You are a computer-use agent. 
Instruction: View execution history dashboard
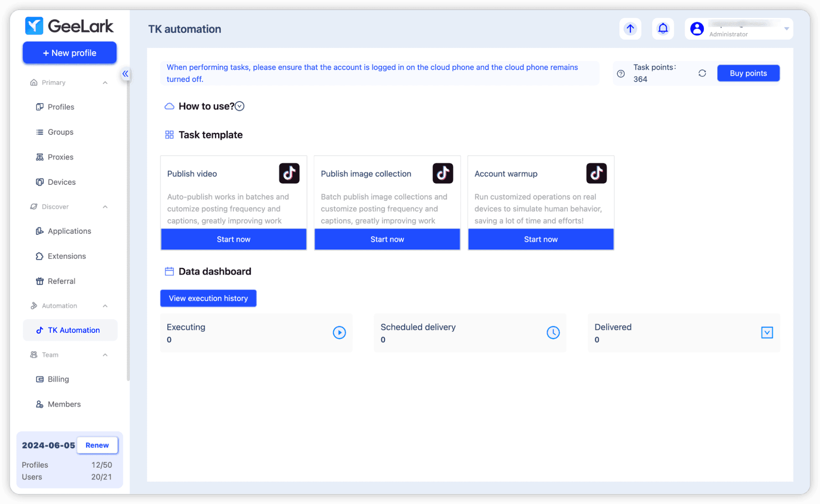tap(208, 298)
